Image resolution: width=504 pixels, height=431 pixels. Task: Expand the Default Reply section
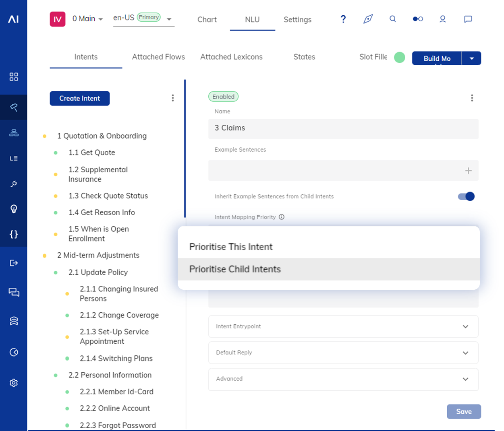pyautogui.click(x=343, y=353)
